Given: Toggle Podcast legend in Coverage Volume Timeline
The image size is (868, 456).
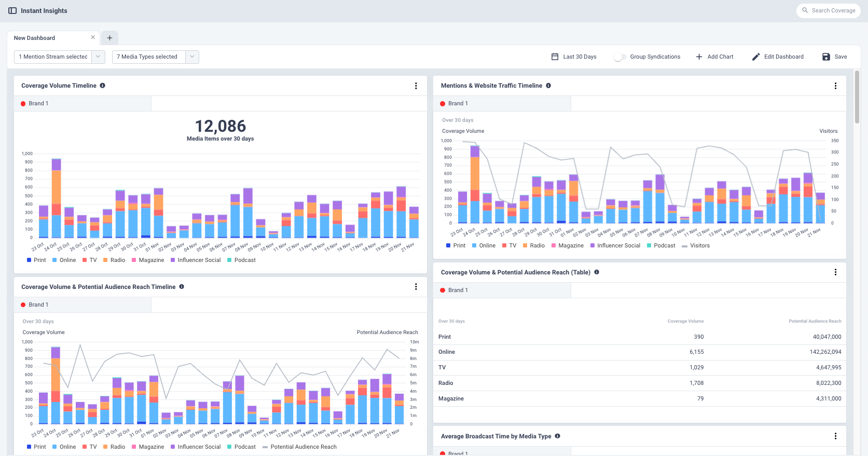Looking at the screenshot, I should click(x=241, y=260).
